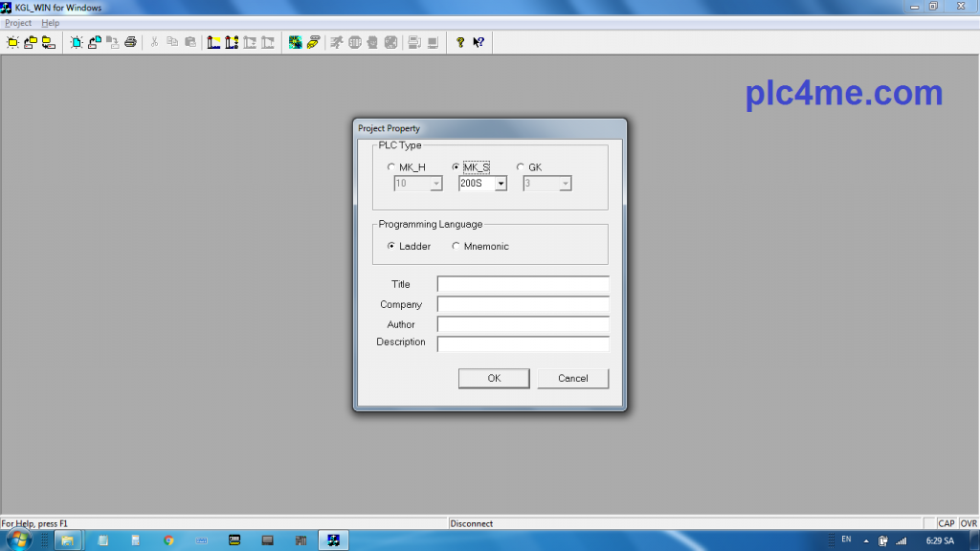Select the MK_H PLC type radio button
The image size is (980, 551).
pos(390,167)
